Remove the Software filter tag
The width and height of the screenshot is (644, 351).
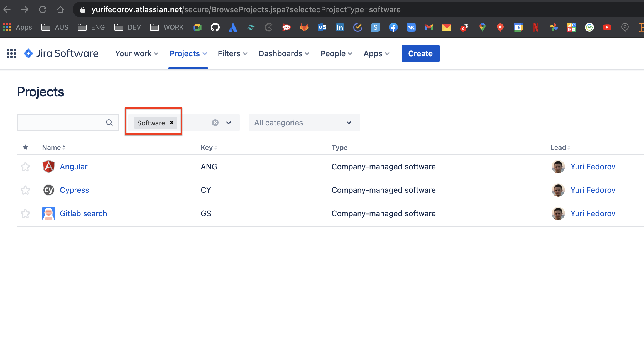[172, 123]
